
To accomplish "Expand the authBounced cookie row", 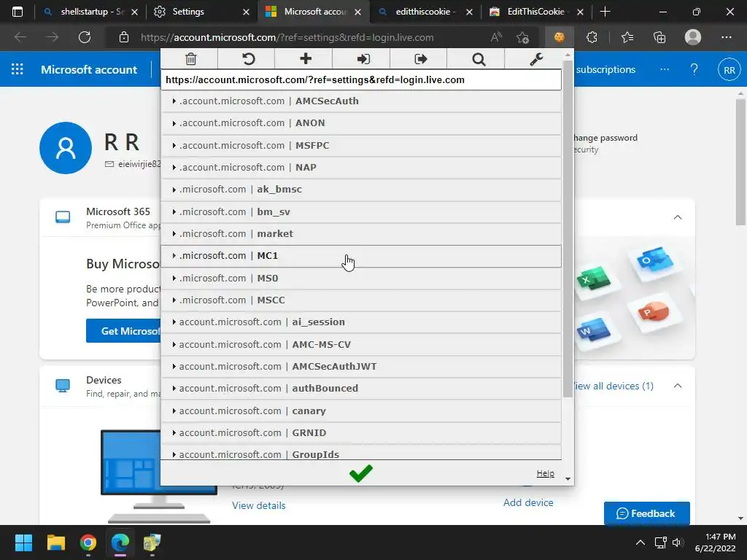I will (x=361, y=388).
